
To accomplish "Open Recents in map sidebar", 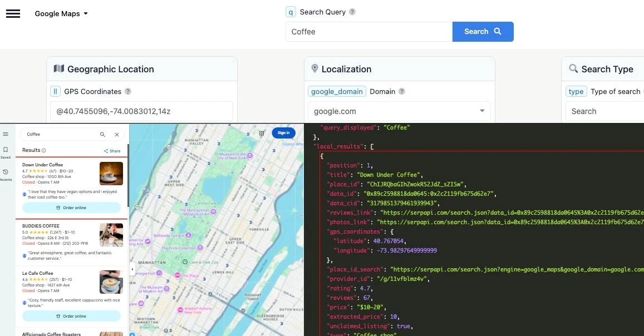I will [x=6, y=175].
